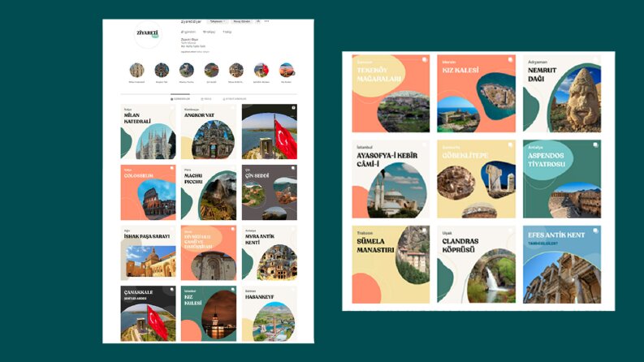Open the Kız Kulesi post
Viewport: 644px width, 362px height.
pyautogui.click(x=209, y=313)
